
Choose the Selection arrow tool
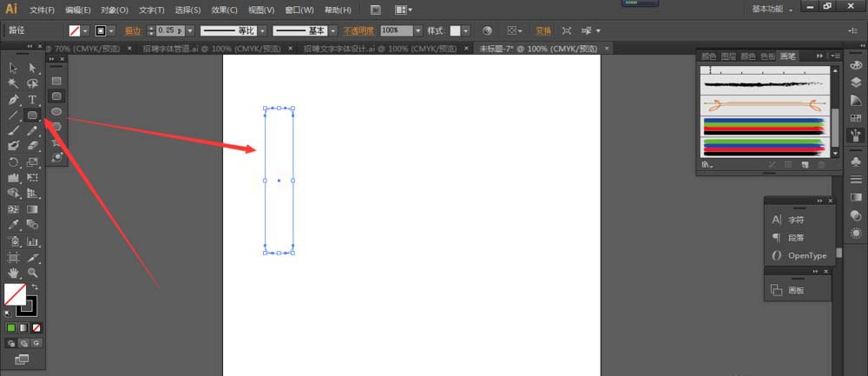[14, 68]
